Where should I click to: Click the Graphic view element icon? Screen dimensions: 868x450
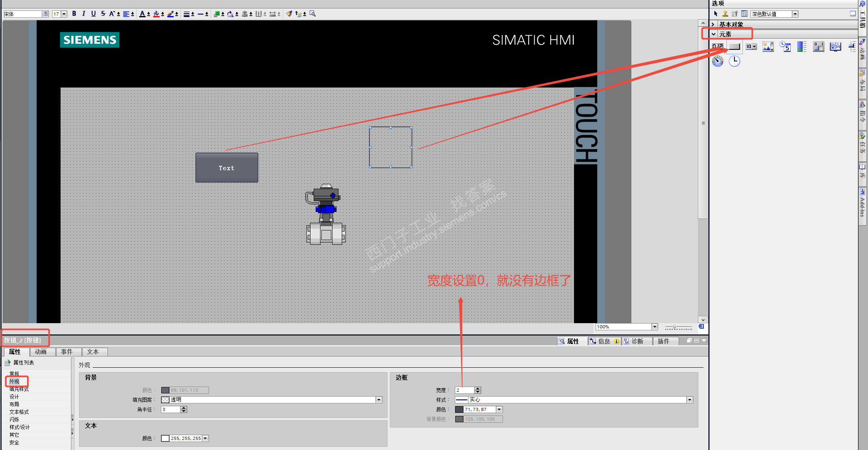click(x=768, y=47)
